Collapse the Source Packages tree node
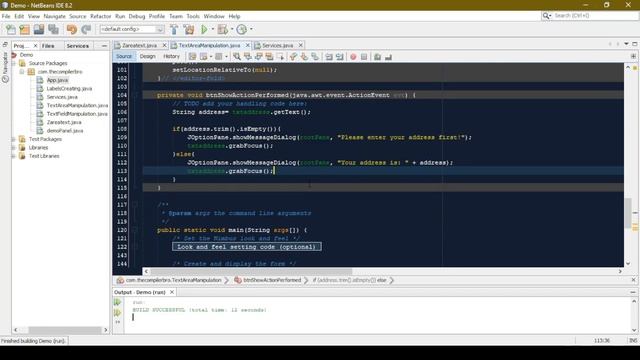 click(x=14, y=63)
